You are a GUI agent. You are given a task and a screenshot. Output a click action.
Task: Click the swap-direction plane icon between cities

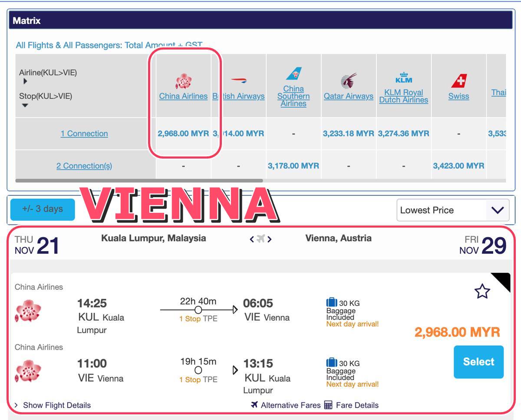pos(260,238)
